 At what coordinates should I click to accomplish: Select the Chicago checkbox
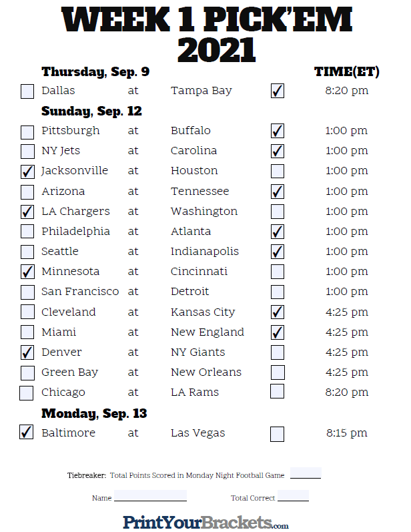click(x=26, y=393)
